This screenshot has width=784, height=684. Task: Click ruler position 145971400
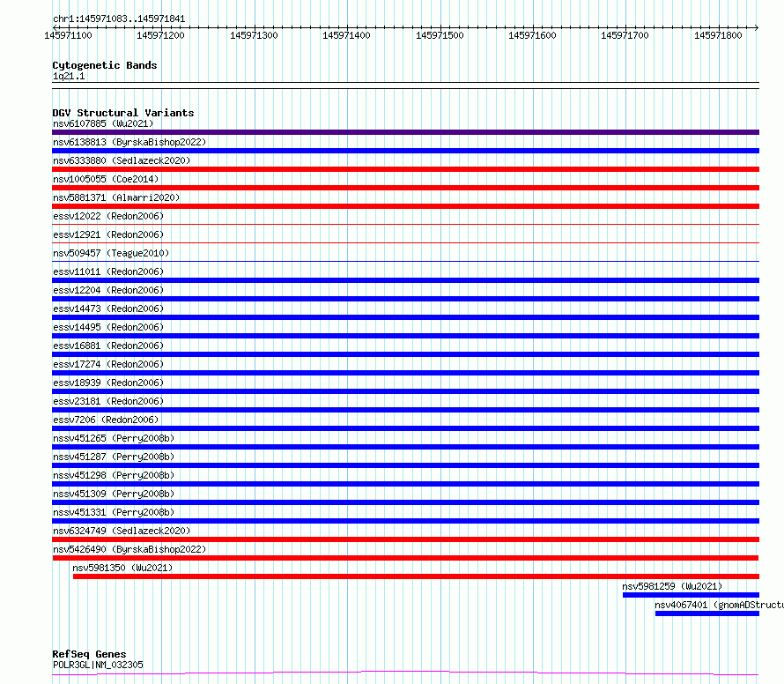click(346, 35)
